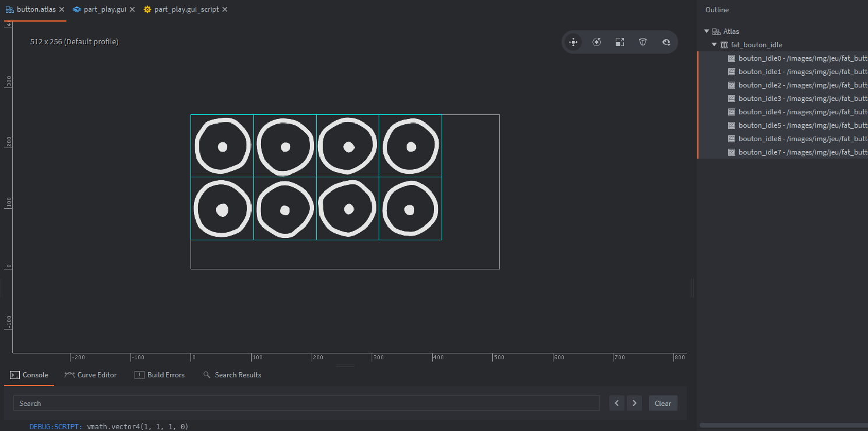Clear the console output

(x=663, y=403)
